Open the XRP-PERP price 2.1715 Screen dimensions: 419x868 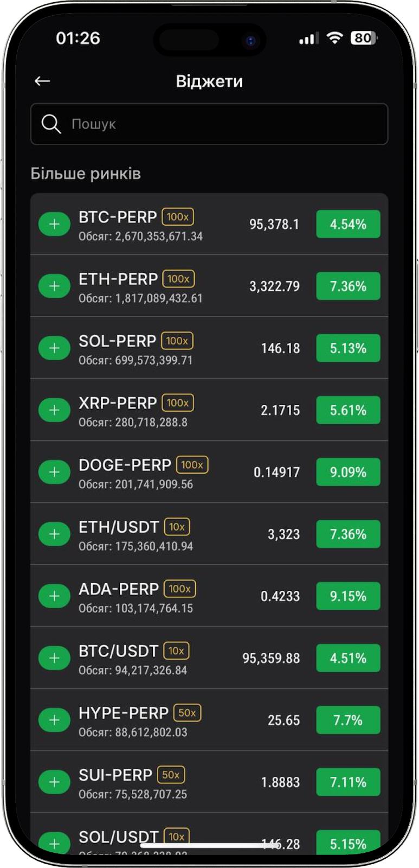[x=280, y=410]
